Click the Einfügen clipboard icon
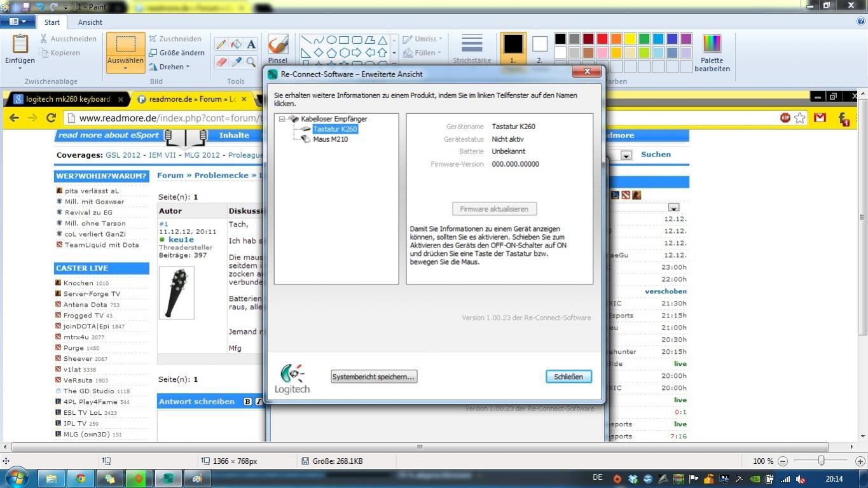868x488 pixels. pyautogui.click(x=20, y=44)
